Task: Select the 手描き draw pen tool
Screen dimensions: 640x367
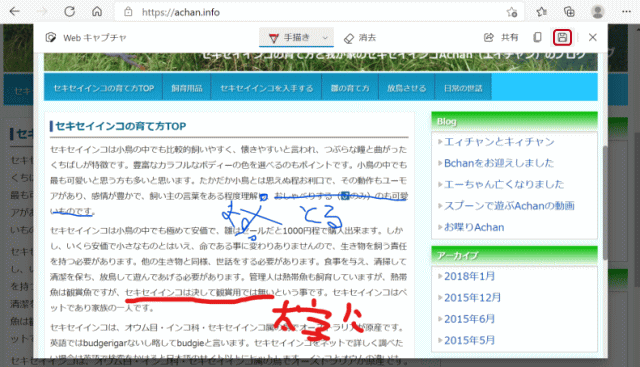Action: [289, 38]
